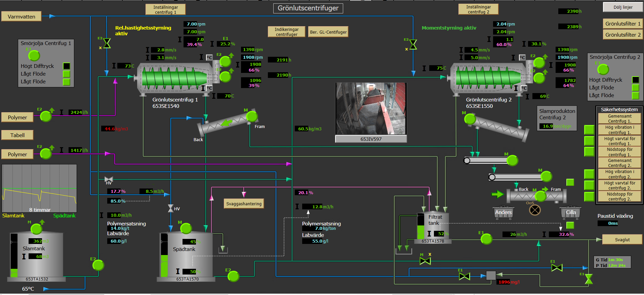Select the OoS crossed-circle symbol
Viewport: 644px width, 295px height.
click(535, 210)
